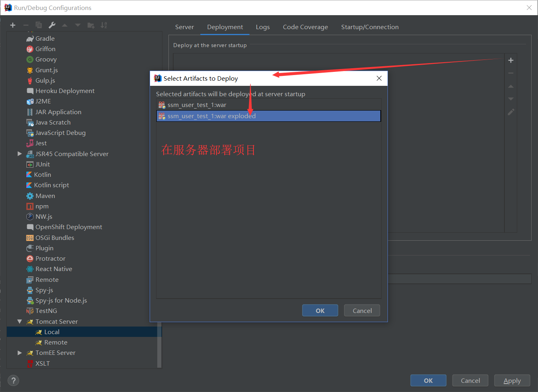Select Jest configuration type
This screenshot has width=538, height=392.
point(36,143)
